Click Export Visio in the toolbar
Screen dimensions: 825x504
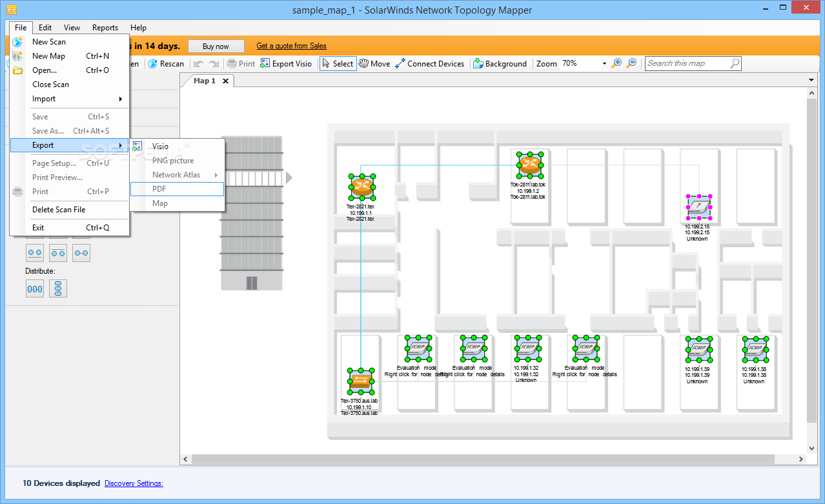coord(285,63)
